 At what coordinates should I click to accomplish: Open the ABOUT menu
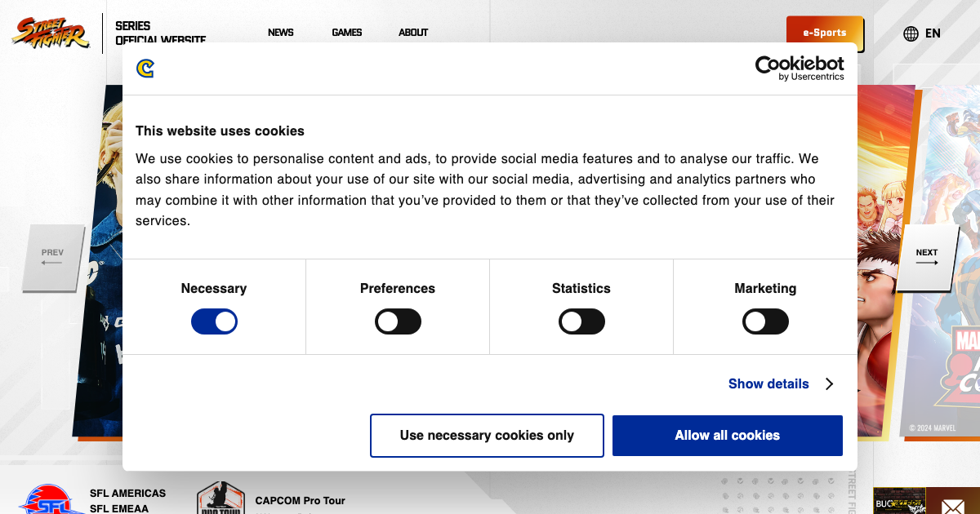pos(413,33)
